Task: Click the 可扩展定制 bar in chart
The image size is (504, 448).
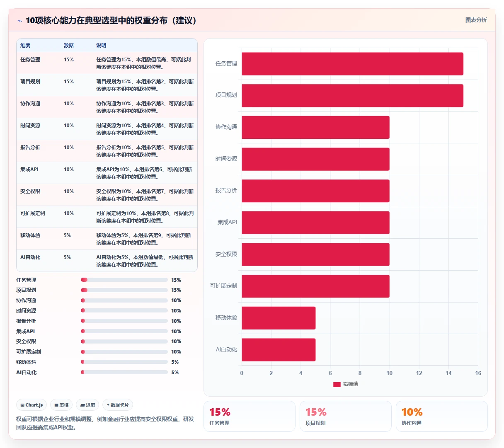Action: pos(315,286)
